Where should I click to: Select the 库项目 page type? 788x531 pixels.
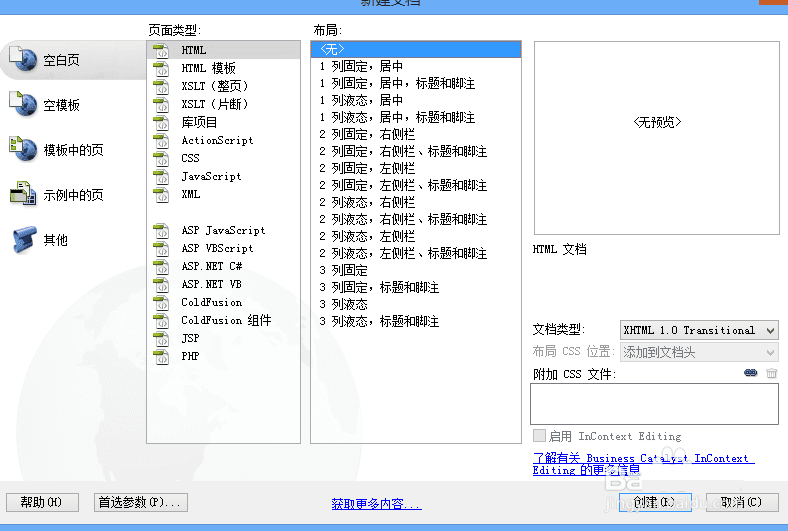[199, 122]
